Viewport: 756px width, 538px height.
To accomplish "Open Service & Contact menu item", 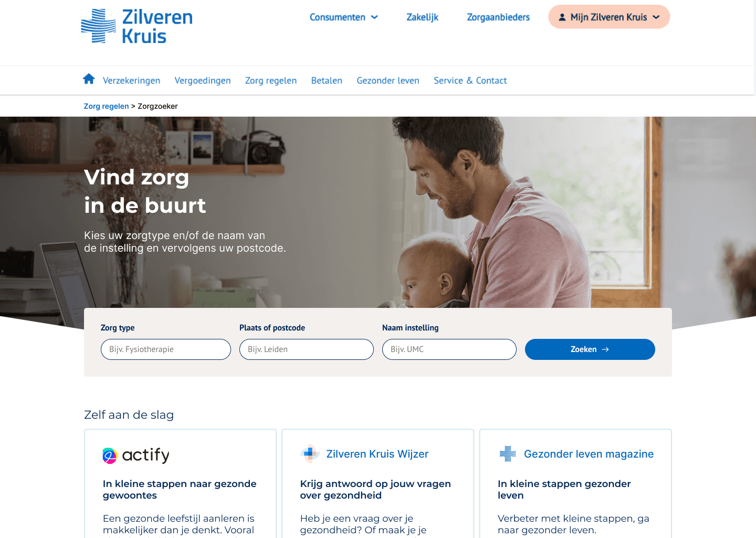I will (x=470, y=80).
